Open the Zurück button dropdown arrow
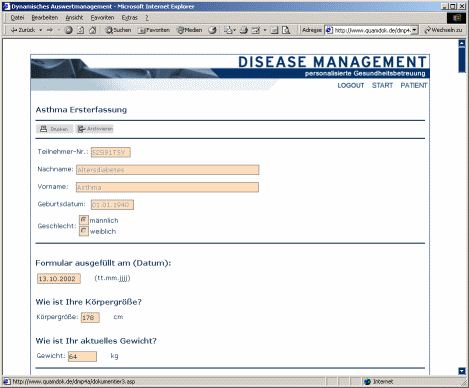Image resolution: width=469 pixels, height=388 pixels. click(x=41, y=30)
